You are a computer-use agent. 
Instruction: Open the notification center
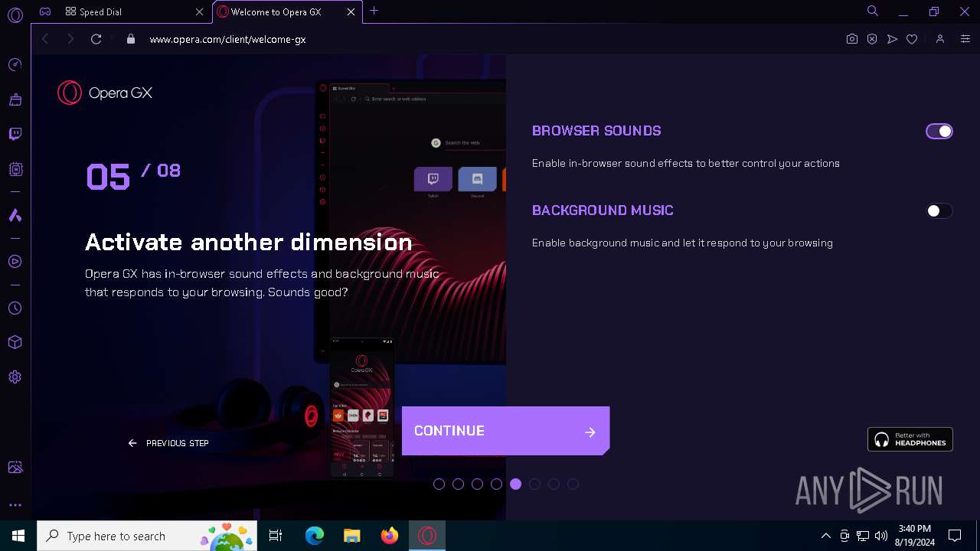coord(955,536)
